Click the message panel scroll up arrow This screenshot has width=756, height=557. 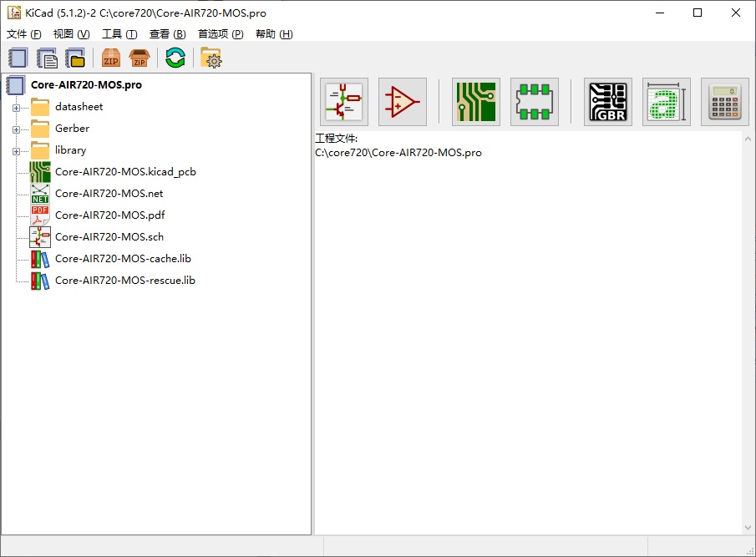tap(748, 139)
